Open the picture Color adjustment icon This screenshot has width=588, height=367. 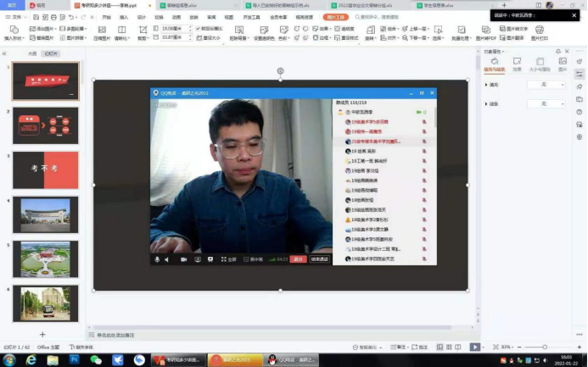pyautogui.click(x=284, y=30)
